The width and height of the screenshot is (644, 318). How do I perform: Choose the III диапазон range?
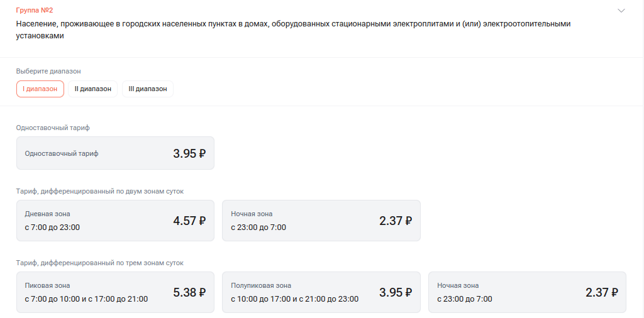click(148, 89)
